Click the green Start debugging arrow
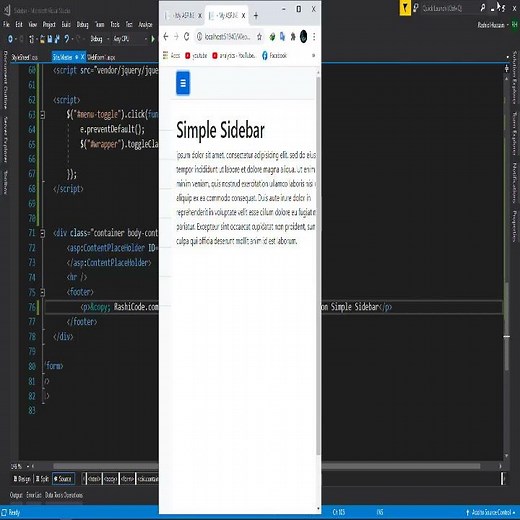520x520 pixels. tap(153, 39)
